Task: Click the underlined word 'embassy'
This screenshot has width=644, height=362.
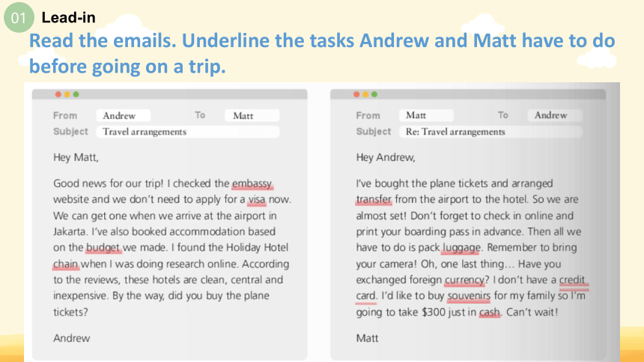Action: pyautogui.click(x=252, y=183)
